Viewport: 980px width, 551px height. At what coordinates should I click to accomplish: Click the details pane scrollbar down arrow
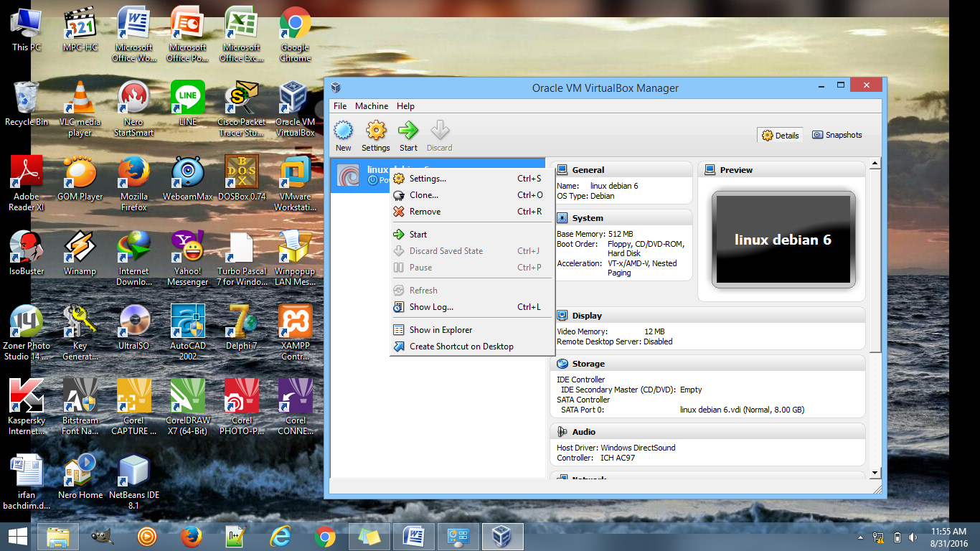(875, 473)
